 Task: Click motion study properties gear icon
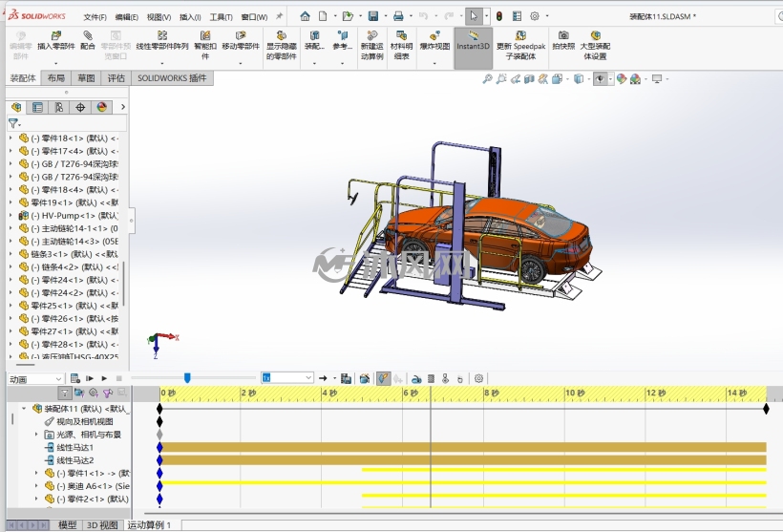(478, 378)
